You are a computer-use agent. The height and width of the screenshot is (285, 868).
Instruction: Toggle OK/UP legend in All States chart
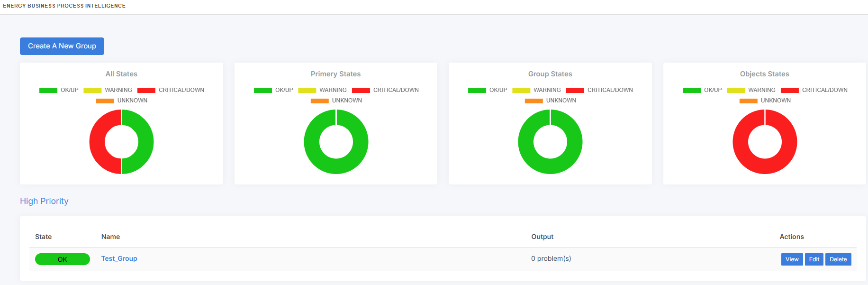click(59, 90)
